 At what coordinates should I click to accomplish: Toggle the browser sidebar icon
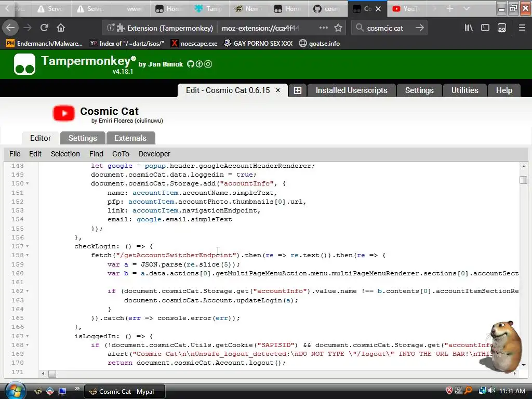click(485, 28)
